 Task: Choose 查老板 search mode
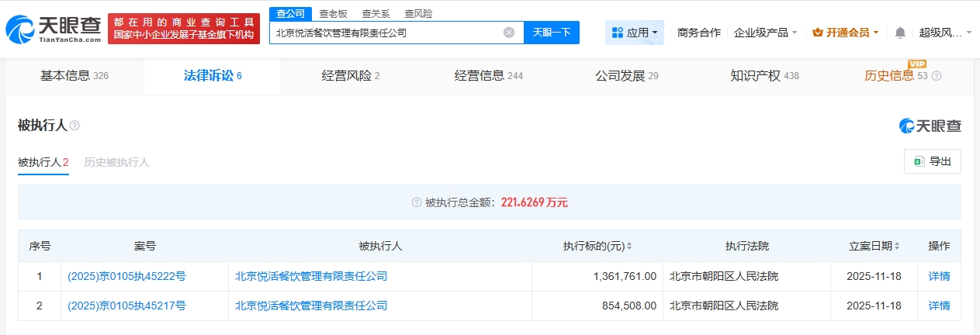coord(333,13)
